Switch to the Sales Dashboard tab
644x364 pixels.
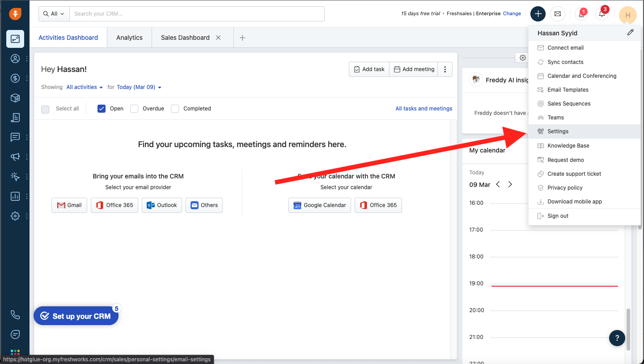[185, 38]
